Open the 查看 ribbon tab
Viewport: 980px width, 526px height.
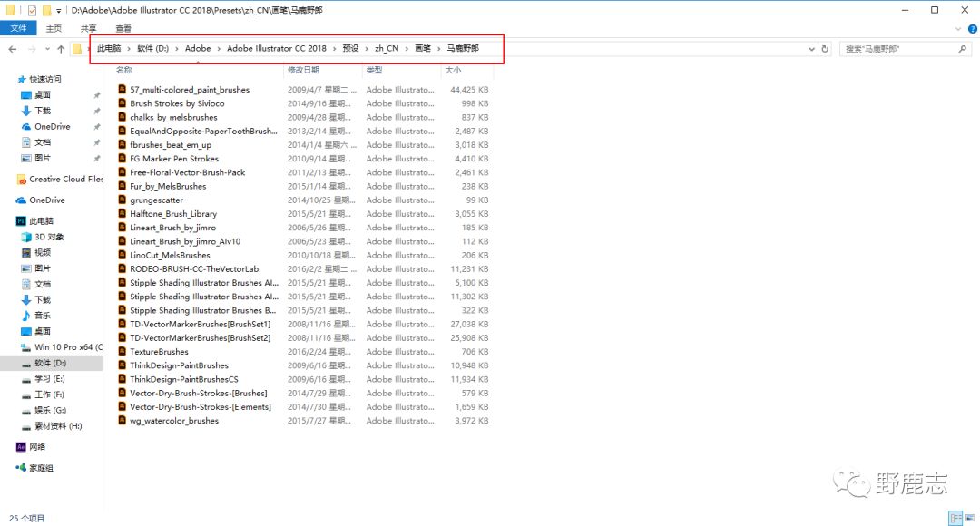click(x=123, y=28)
